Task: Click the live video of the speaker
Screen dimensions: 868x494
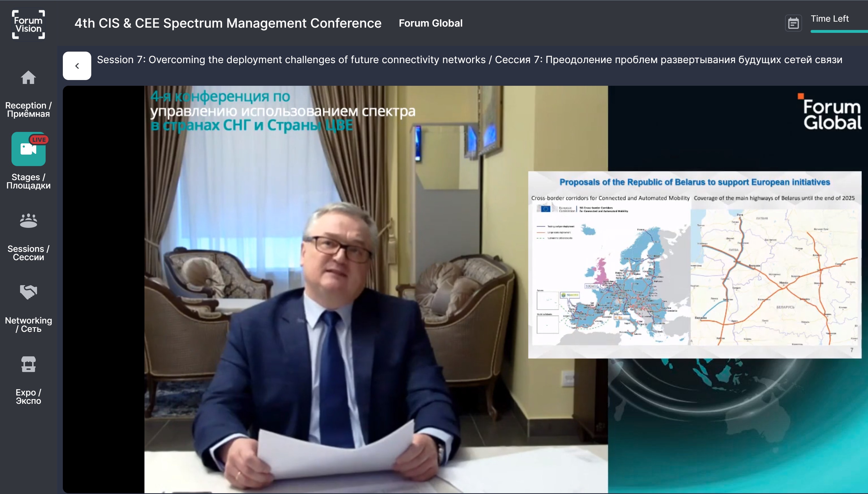Action: (x=376, y=289)
